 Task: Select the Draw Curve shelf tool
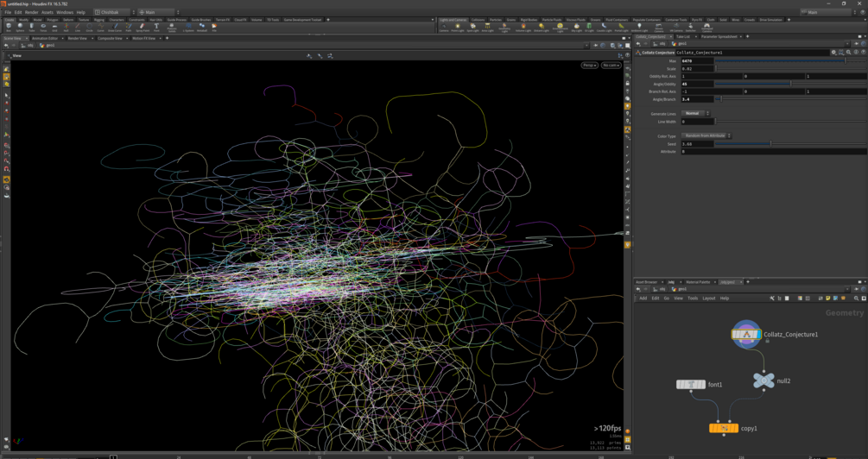point(115,27)
